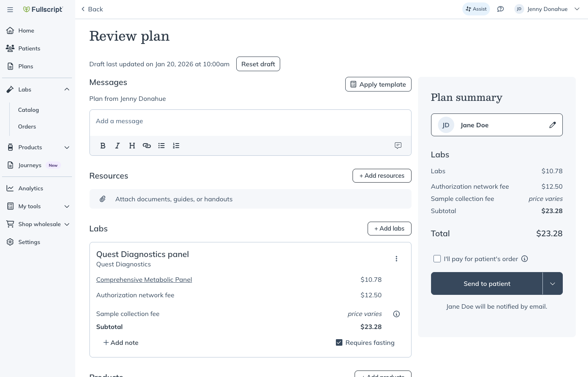Image resolution: width=588 pixels, height=377 pixels.
Task: Click the Analytics chart icon
Action: pos(10,188)
